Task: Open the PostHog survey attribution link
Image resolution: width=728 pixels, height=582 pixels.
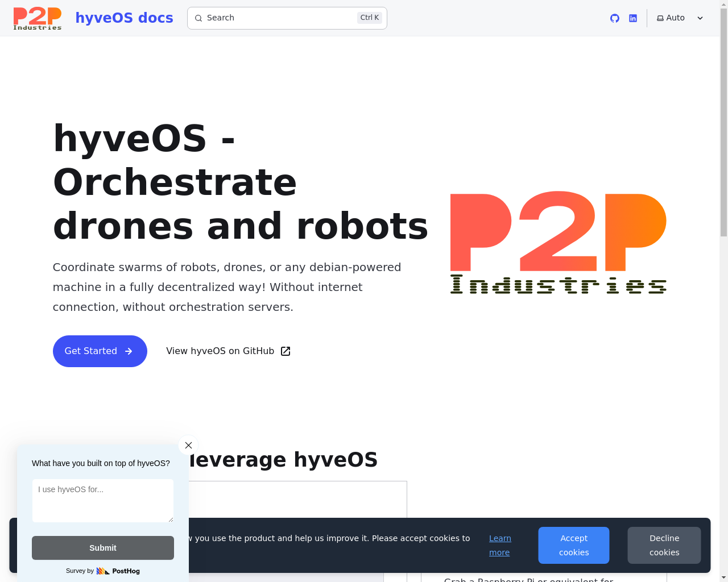Action: 103,571
